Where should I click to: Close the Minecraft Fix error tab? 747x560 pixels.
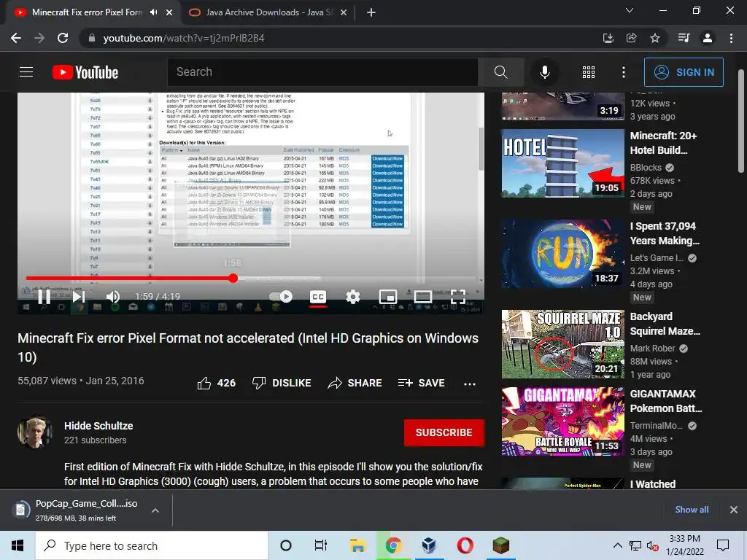tap(169, 12)
